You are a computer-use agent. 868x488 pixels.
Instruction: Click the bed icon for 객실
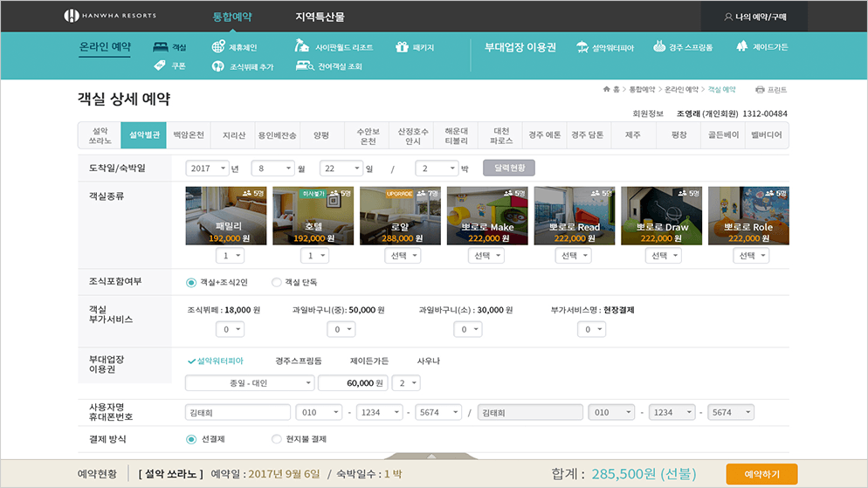pos(160,47)
